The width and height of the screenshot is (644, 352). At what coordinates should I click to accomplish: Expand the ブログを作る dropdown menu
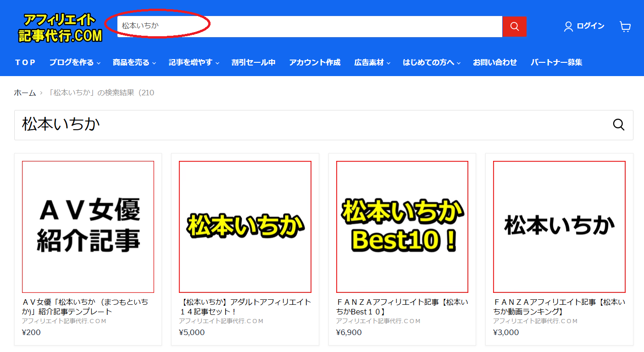pos(75,62)
